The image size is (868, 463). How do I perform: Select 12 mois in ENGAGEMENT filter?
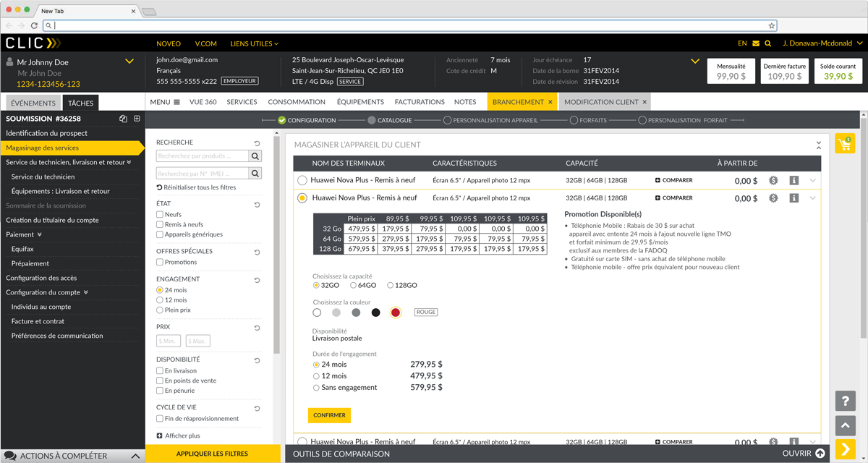[x=160, y=300]
